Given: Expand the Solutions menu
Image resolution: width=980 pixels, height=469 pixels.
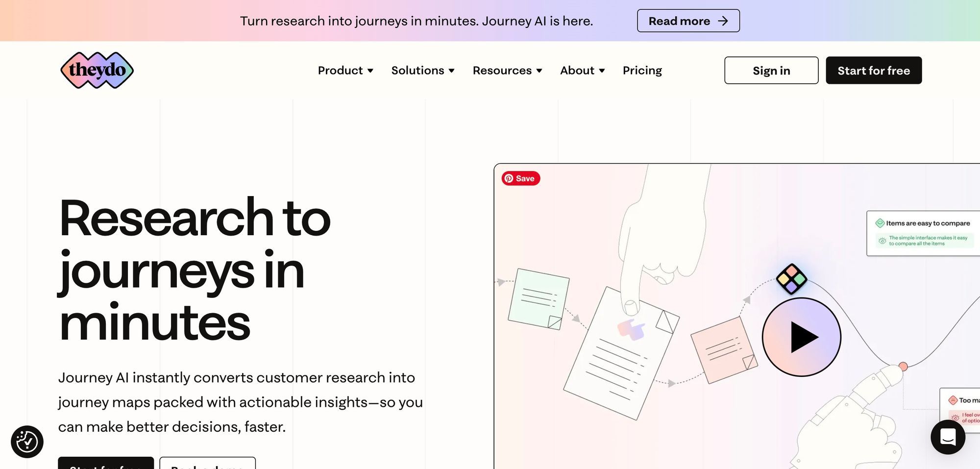Looking at the screenshot, I should pyautogui.click(x=423, y=71).
